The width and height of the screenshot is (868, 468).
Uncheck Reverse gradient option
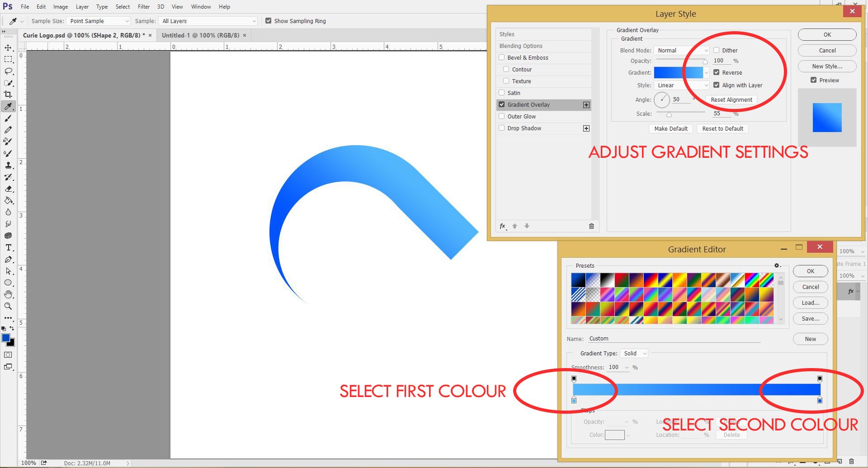coord(717,72)
